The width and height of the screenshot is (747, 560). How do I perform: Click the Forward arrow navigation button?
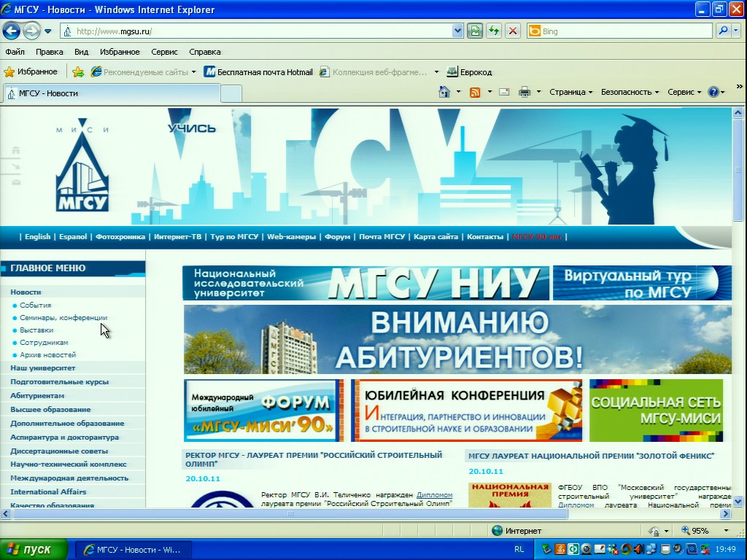pyautogui.click(x=31, y=31)
